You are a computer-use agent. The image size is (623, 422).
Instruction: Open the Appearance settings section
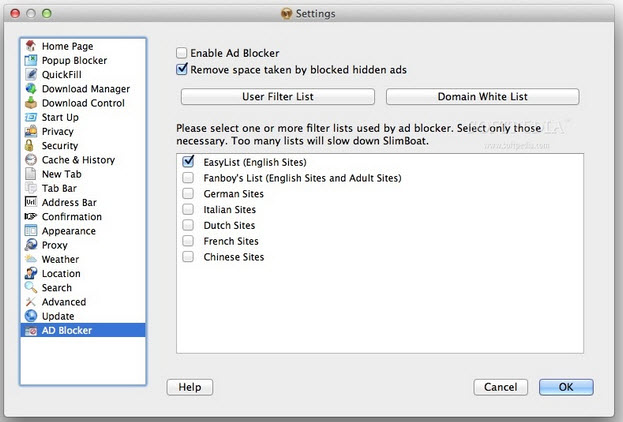[68, 231]
